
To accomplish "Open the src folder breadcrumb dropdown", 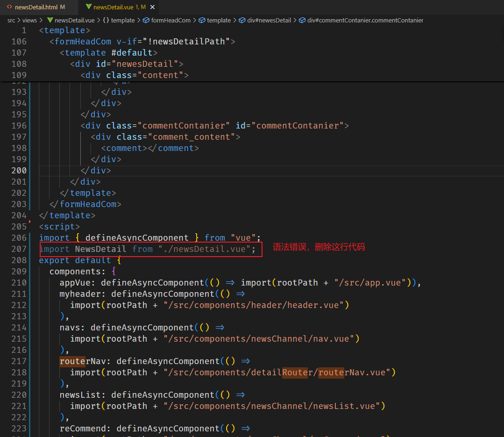I will click(x=11, y=20).
